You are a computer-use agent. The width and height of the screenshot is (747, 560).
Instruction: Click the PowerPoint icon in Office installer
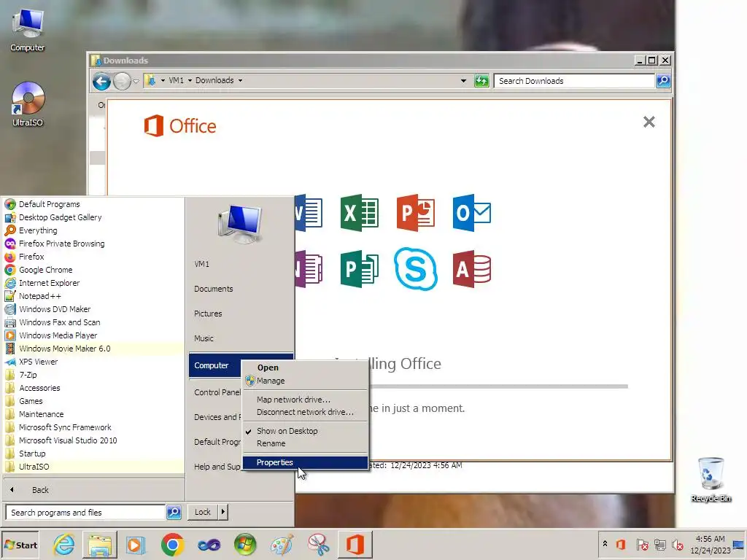(415, 213)
